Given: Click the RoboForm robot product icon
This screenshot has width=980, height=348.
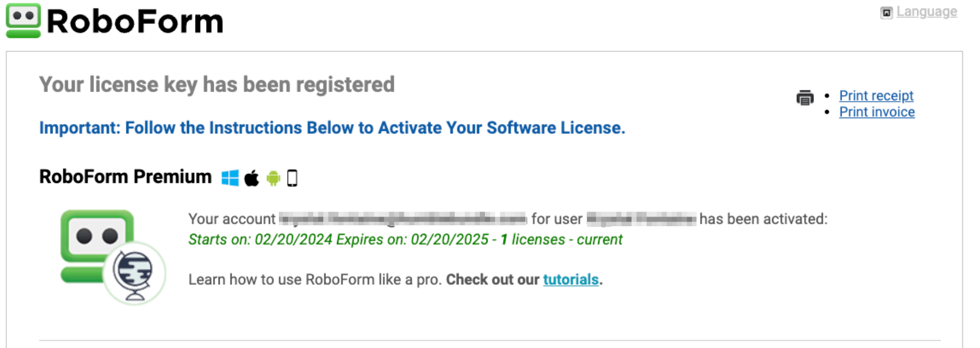Looking at the screenshot, I should pos(96,238).
